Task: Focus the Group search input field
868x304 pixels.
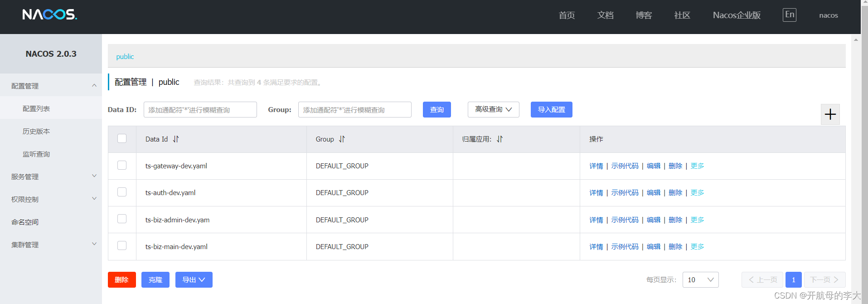Action: pyautogui.click(x=354, y=109)
